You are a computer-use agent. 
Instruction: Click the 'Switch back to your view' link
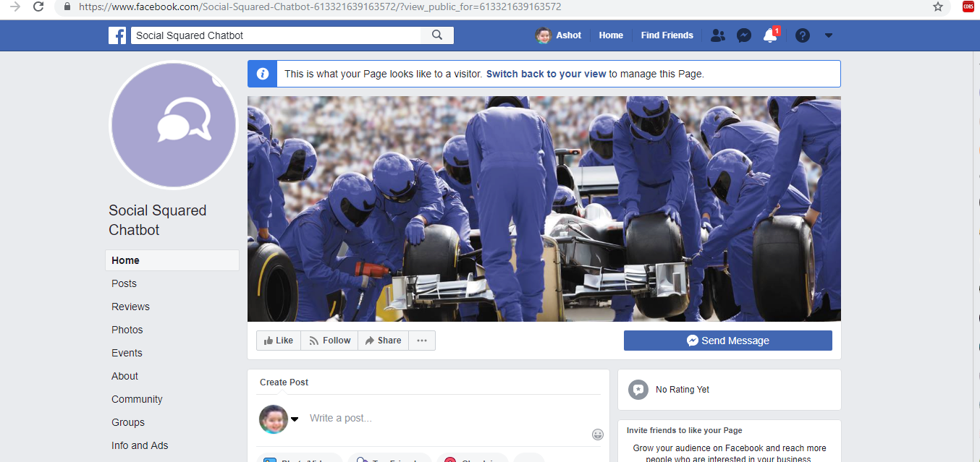[x=546, y=74]
